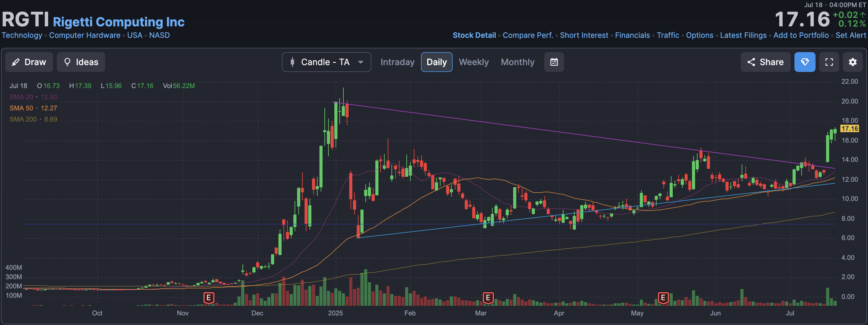868x325 pixels.
Task: Click the Set Alert link
Action: tap(851, 35)
